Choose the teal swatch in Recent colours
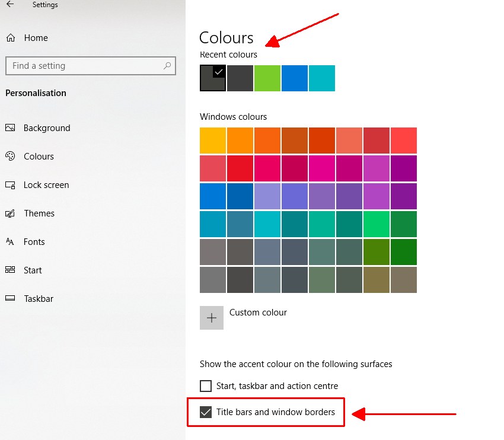Viewport: 504px width, 440px height. click(321, 78)
